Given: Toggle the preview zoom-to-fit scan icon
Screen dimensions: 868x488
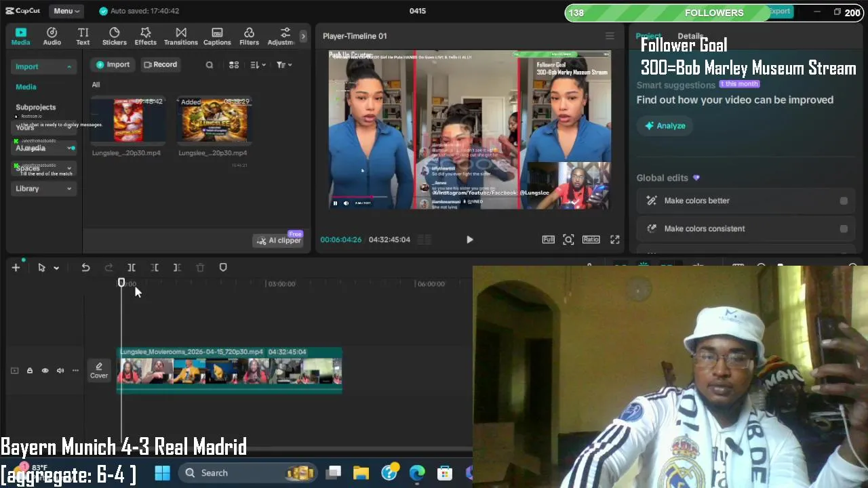Looking at the screenshot, I should click(568, 239).
